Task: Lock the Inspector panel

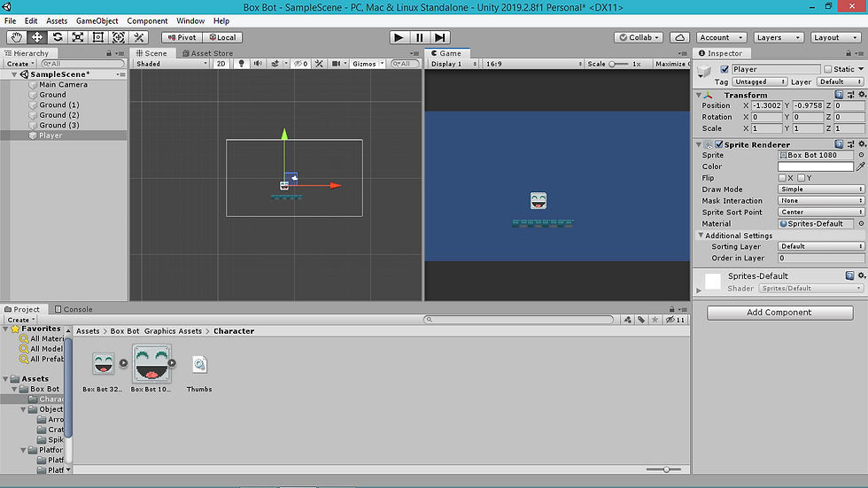Action: coord(849,53)
